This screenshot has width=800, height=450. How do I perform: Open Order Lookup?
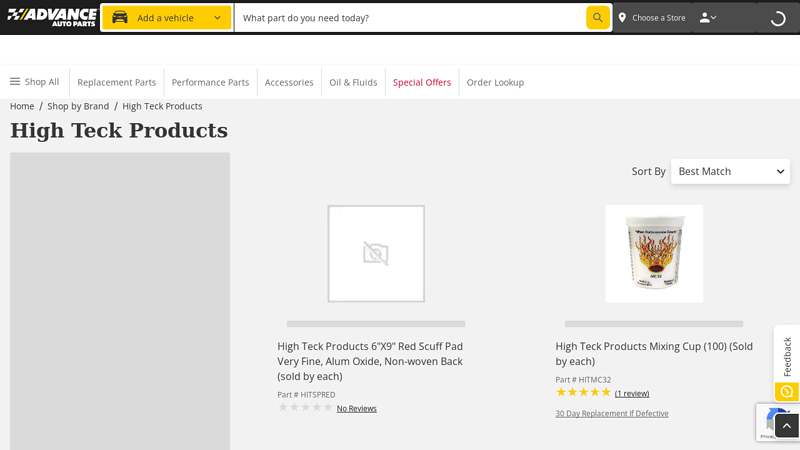coord(495,82)
